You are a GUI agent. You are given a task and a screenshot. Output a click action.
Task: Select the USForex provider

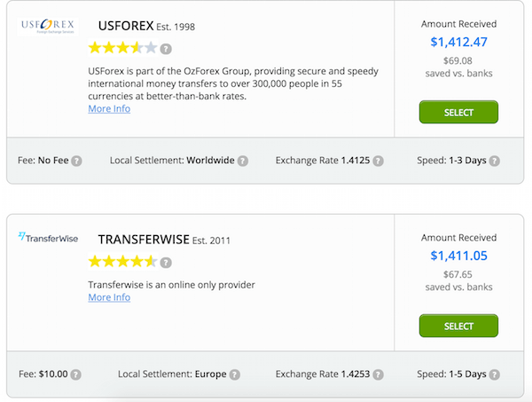458,112
